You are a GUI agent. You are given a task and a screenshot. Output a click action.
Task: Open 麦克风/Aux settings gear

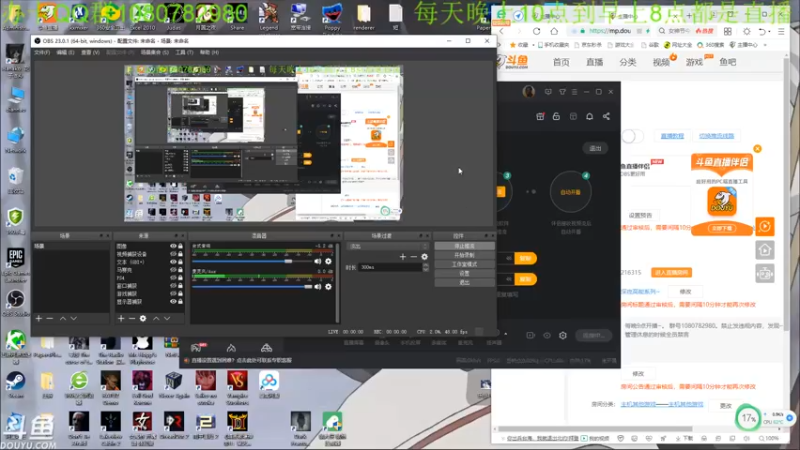329,287
